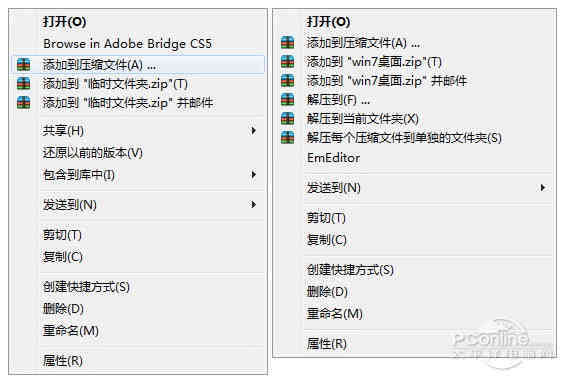Screen dimensions: 562x379
Task: Click WinRAR icon beside 添加到 "win7桌面.zip"(T)
Action: pyautogui.click(x=287, y=62)
